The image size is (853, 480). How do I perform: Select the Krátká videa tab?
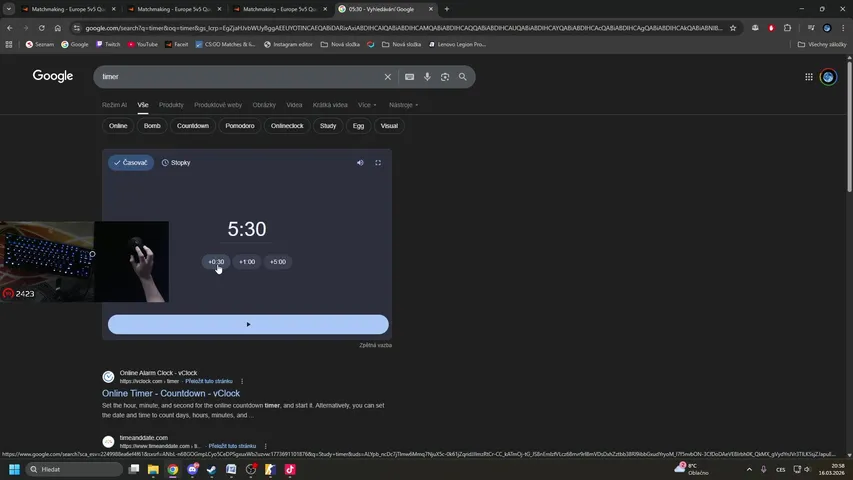(x=330, y=105)
